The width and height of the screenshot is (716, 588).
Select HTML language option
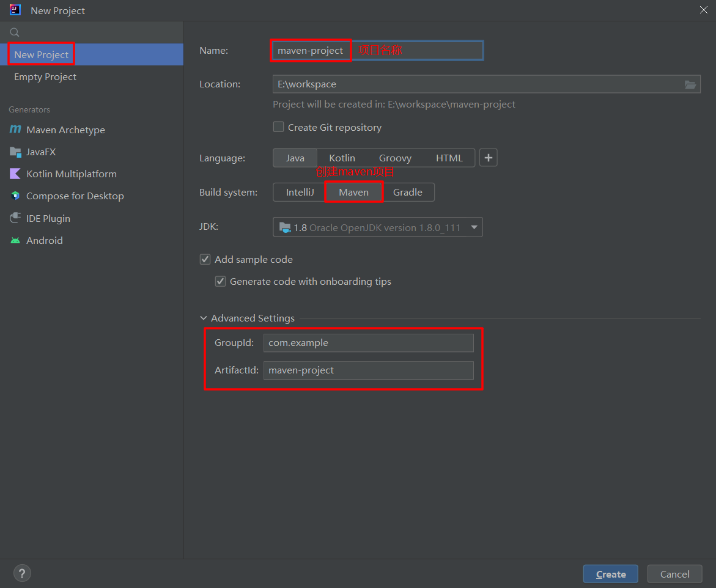click(x=449, y=158)
